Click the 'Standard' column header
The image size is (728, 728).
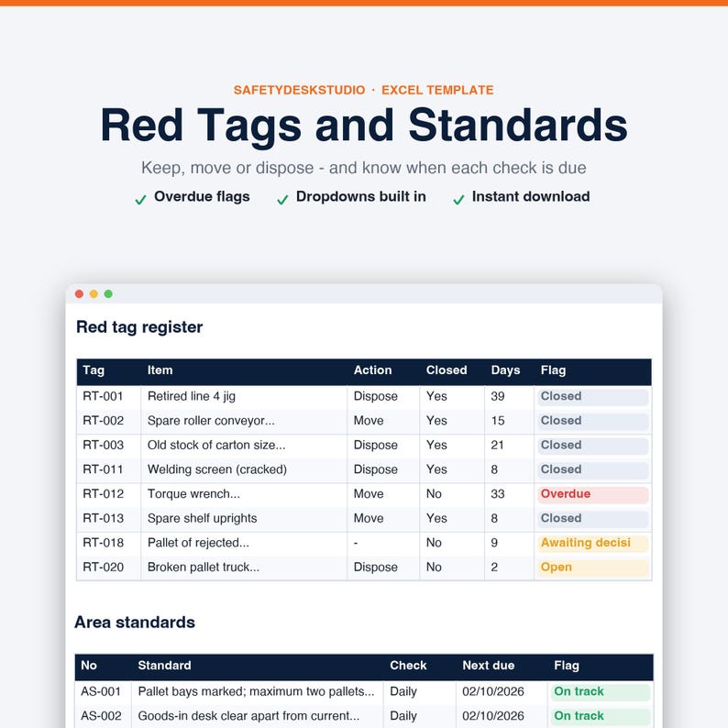164,666
